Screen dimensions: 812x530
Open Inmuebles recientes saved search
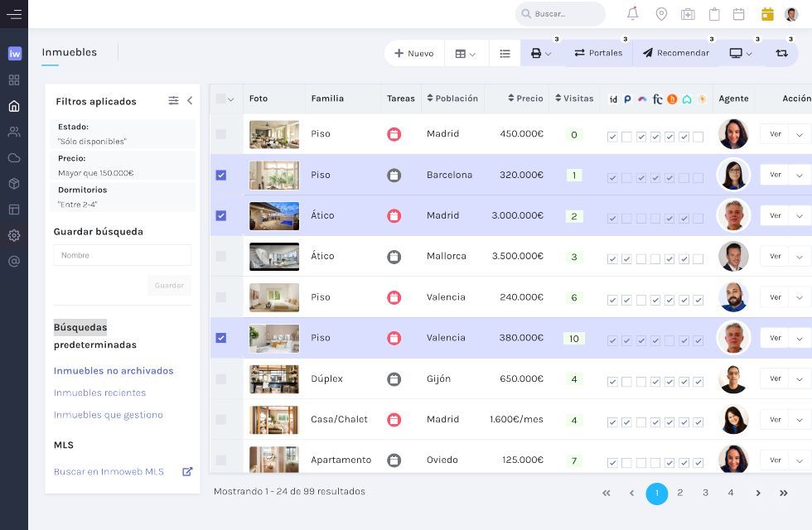pos(100,393)
